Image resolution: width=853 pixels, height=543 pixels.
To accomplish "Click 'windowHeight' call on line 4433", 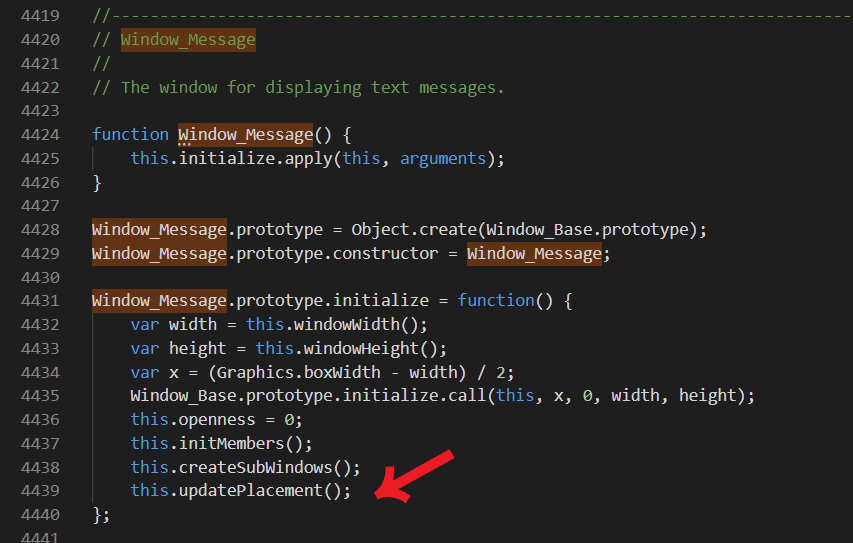I will (x=361, y=348).
